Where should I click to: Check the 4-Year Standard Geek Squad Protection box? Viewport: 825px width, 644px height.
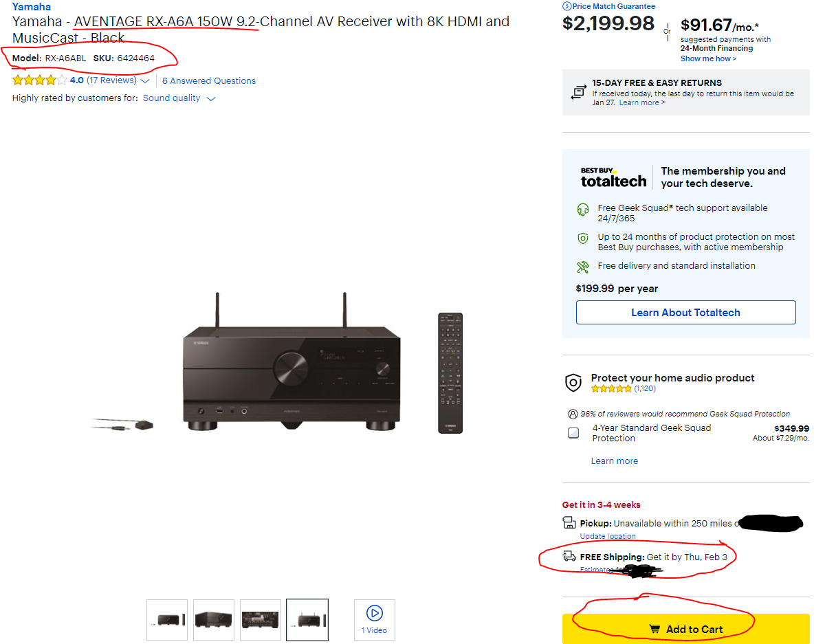click(573, 433)
